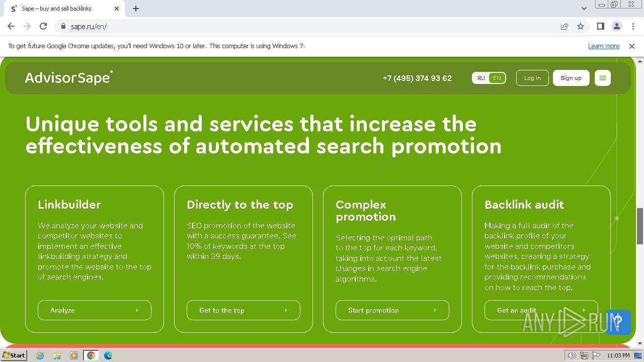Click the scrollbar up arrow
This screenshot has height=362, width=644.
[x=640, y=60]
